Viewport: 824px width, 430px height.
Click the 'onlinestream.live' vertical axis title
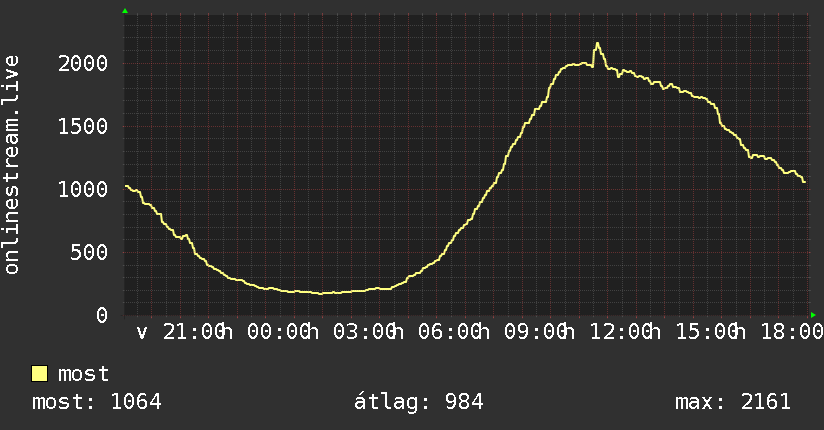click(11, 165)
